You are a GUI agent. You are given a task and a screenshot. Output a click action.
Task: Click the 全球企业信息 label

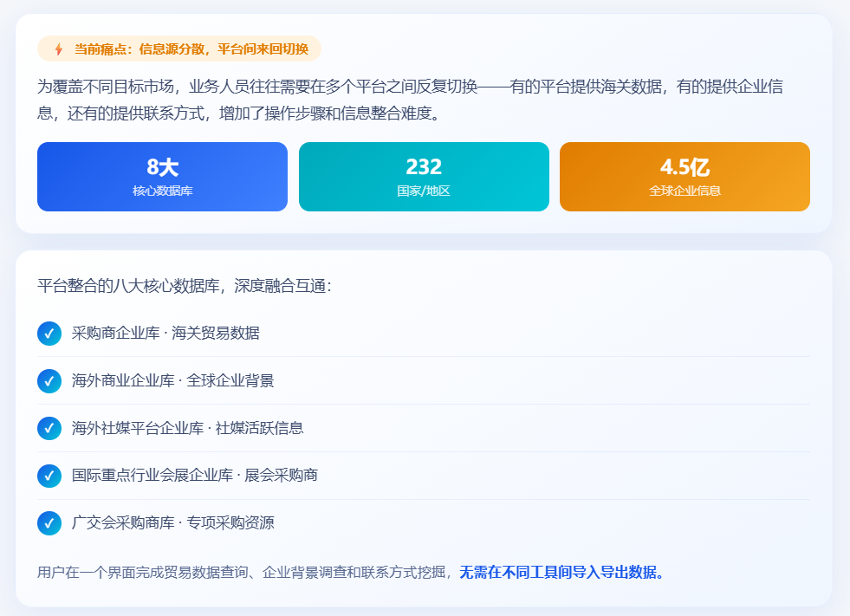[685, 191]
